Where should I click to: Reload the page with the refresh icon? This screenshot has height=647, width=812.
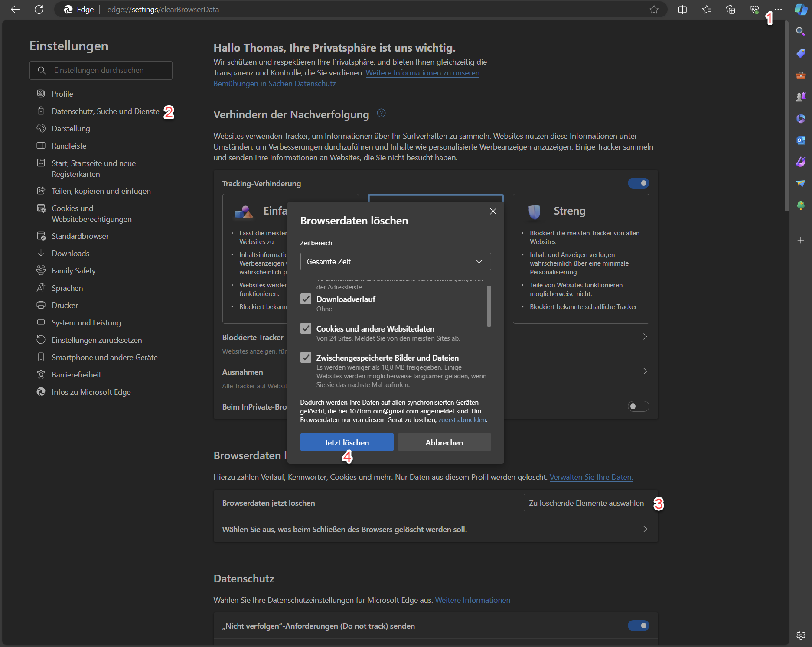[39, 10]
